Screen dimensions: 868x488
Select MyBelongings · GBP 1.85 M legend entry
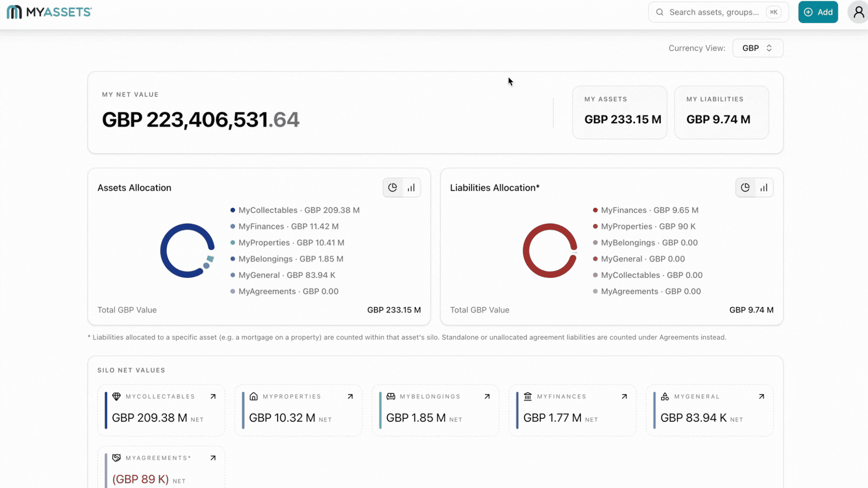point(287,259)
